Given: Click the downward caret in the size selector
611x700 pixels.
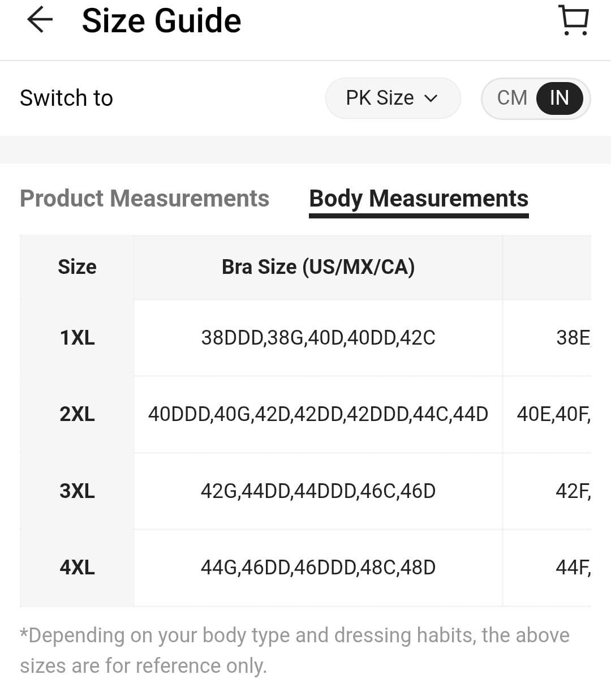Looking at the screenshot, I should click(x=431, y=98).
